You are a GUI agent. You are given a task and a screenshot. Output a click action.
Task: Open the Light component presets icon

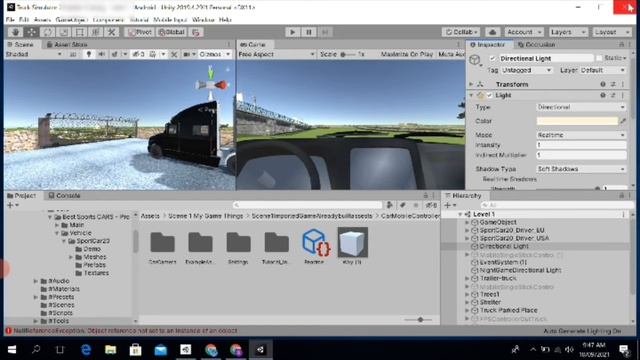613,95
